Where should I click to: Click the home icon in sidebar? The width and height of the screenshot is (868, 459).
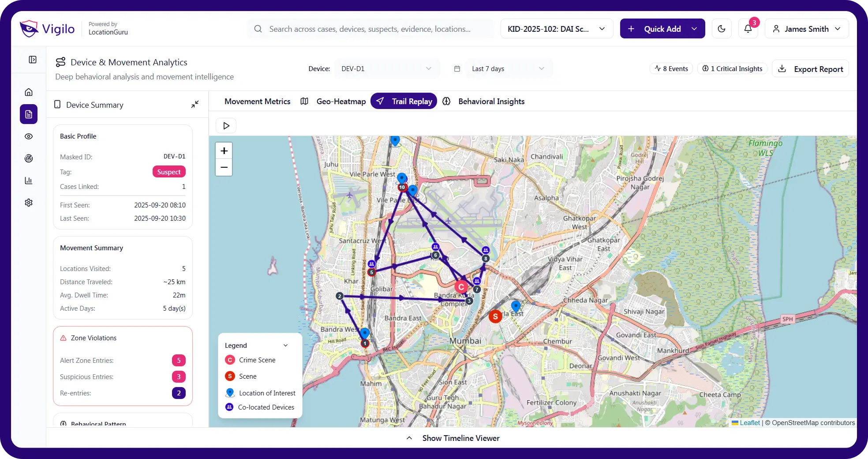click(x=29, y=92)
